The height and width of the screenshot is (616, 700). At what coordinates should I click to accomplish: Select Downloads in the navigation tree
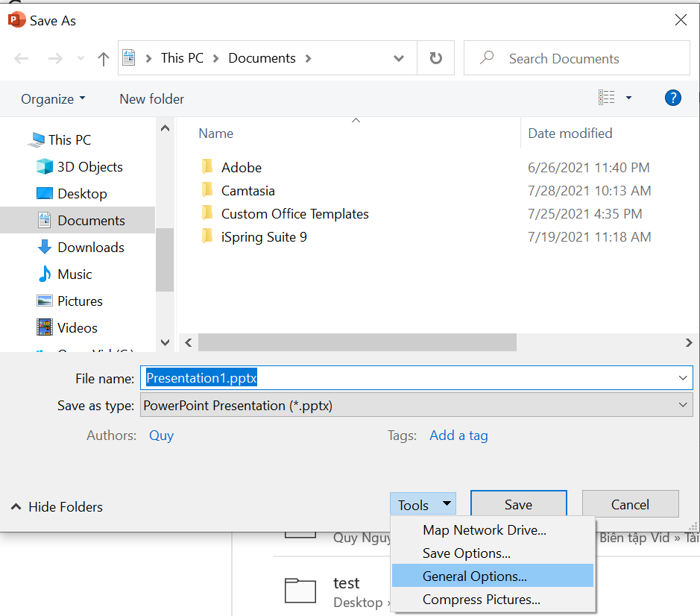pos(91,247)
